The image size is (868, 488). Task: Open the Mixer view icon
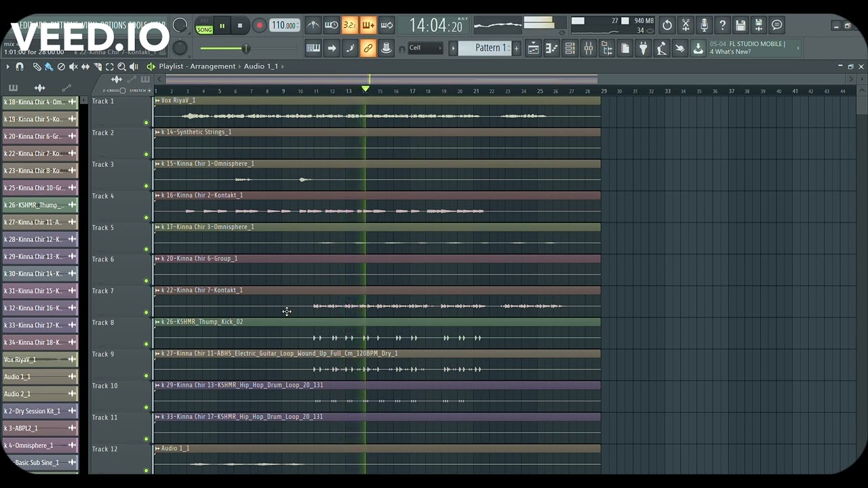pyautogui.click(x=589, y=48)
